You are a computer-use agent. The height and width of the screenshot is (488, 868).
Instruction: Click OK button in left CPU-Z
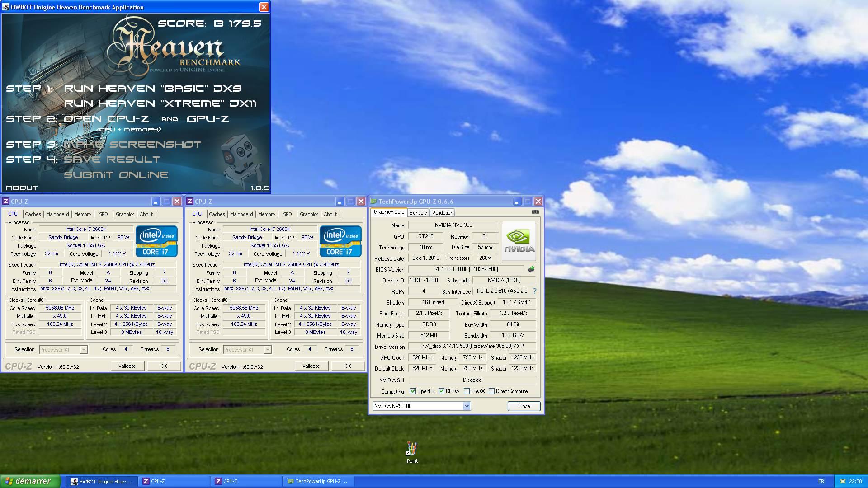(164, 366)
